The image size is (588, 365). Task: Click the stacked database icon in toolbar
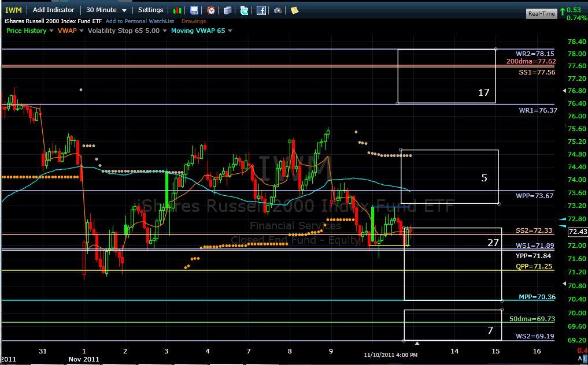tap(227, 10)
